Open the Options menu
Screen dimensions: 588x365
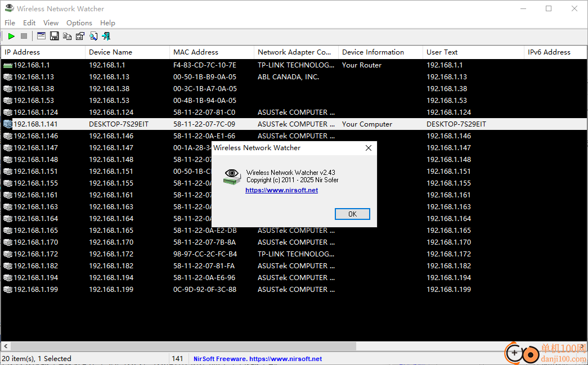coord(79,23)
